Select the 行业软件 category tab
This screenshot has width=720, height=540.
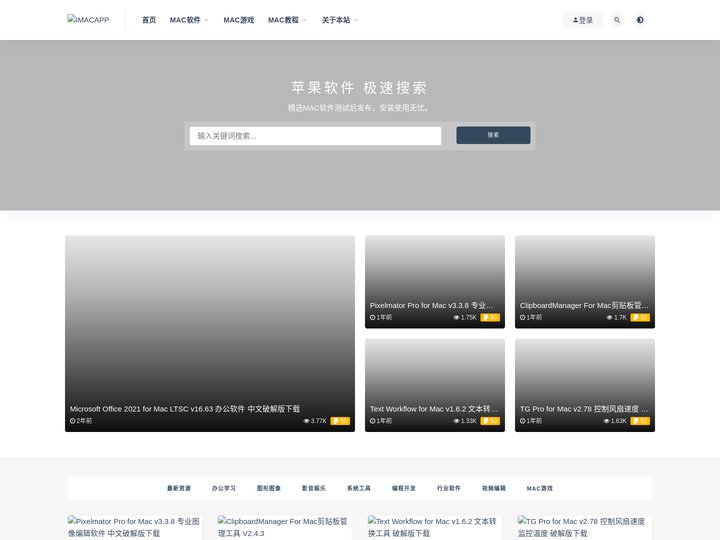click(x=449, y=488)
